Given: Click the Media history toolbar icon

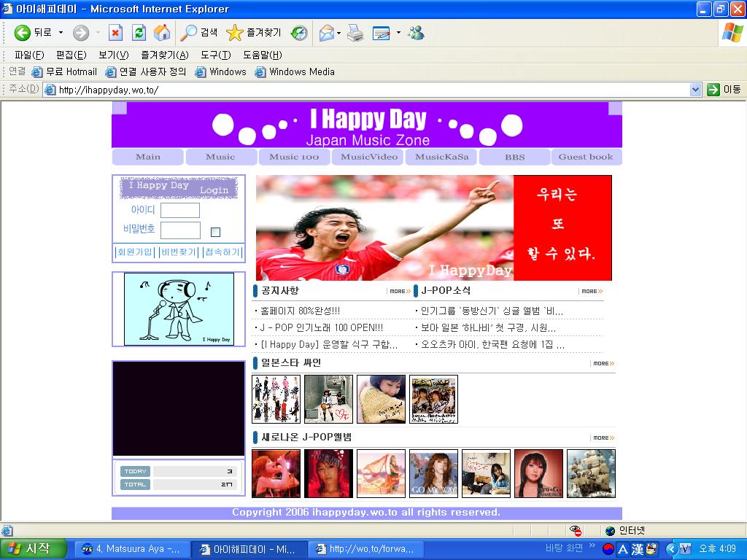Looking at the screenshot, I should click(299, 33).
